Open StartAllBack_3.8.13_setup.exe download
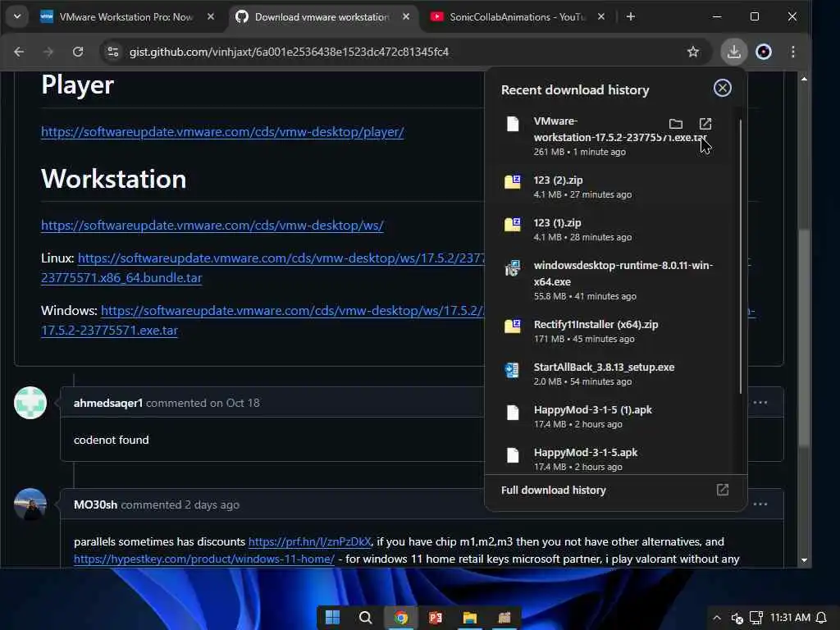The width and height of the screenshot is (840, 630). pos(614,374)
